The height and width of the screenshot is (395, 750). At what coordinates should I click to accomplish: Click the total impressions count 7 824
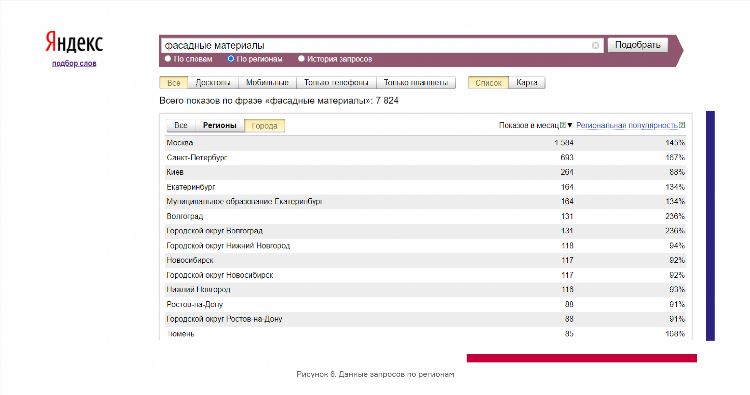[x=387, y=100]
